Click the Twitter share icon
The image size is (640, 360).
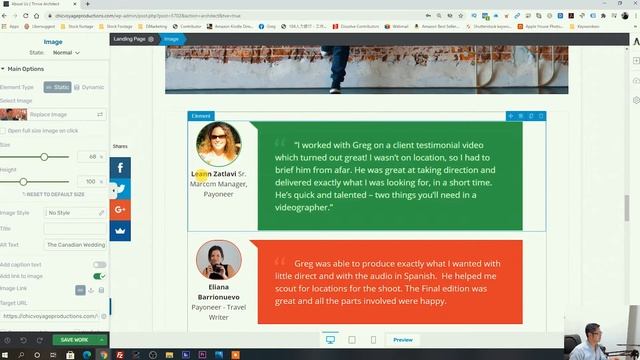pos(121,189)
